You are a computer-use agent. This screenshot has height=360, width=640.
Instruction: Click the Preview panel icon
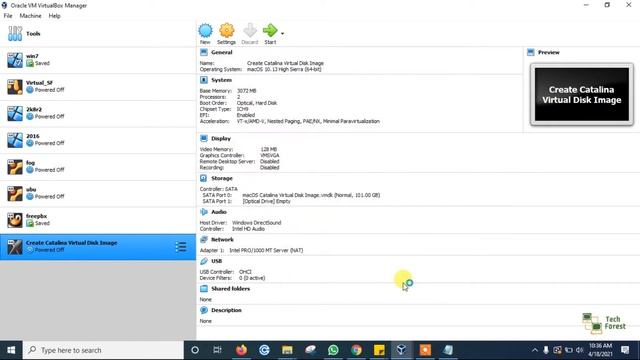(x=531, y=52)
